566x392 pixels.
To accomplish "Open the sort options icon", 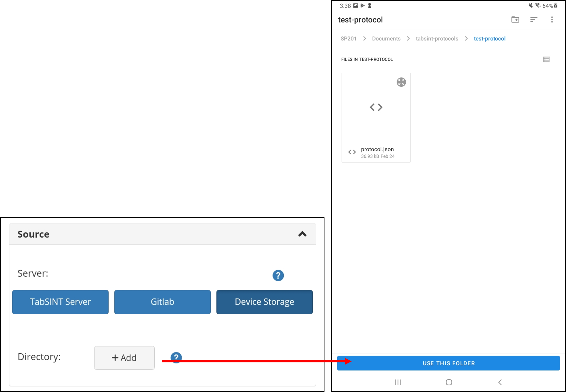I will coord(534,20).
